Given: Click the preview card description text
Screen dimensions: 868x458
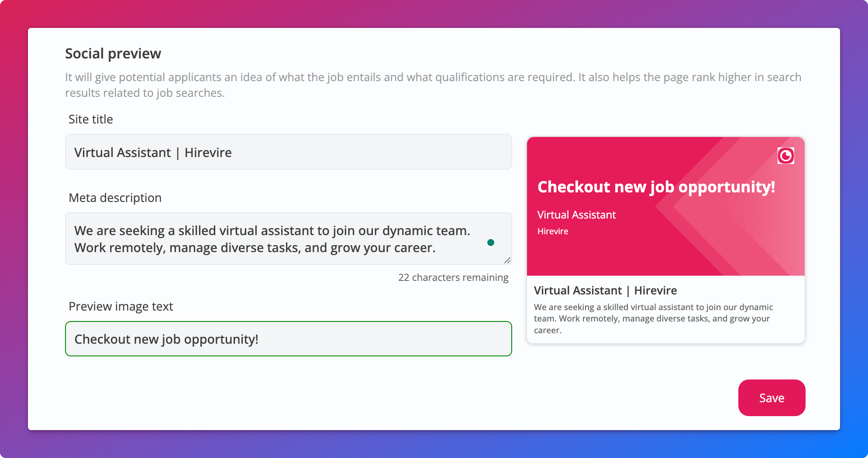Looking at the screenshot, I should pos(653,318).
